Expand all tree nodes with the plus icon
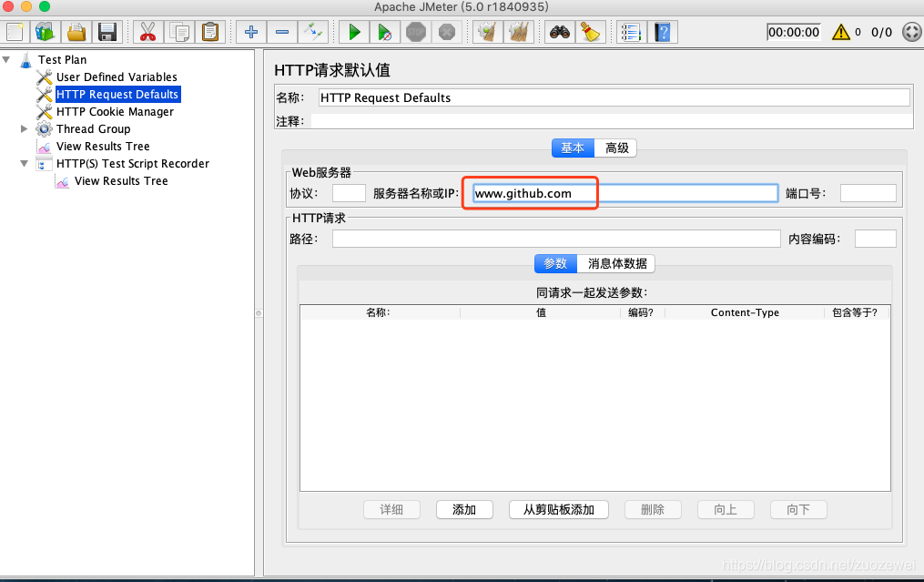Viewport: 924px width, 582px height. [x=250, y=32]
